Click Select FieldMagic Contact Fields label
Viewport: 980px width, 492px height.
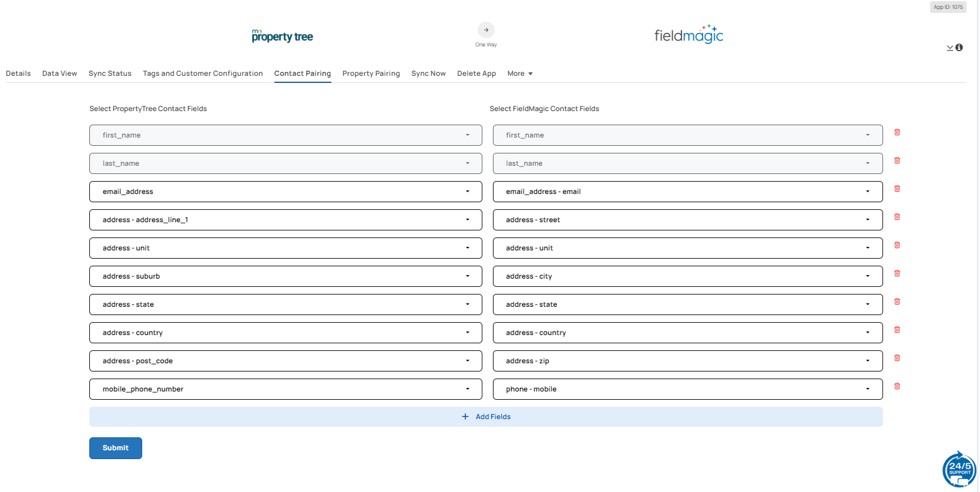544,109
